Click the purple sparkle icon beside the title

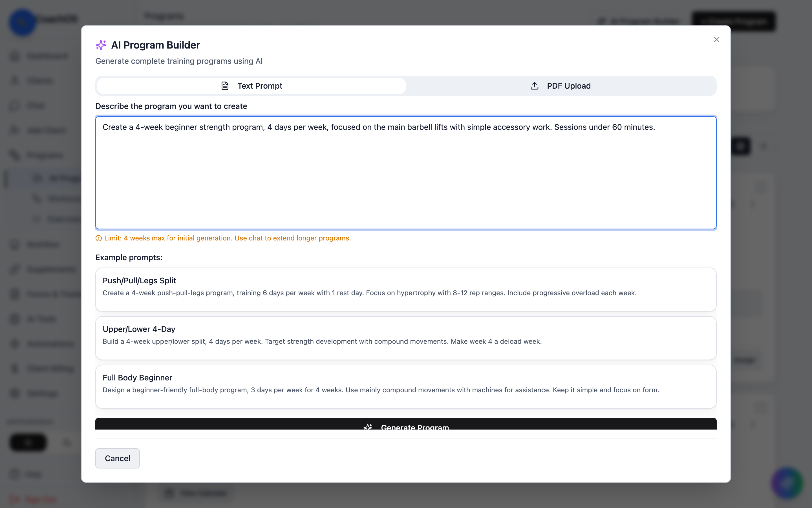101,45
